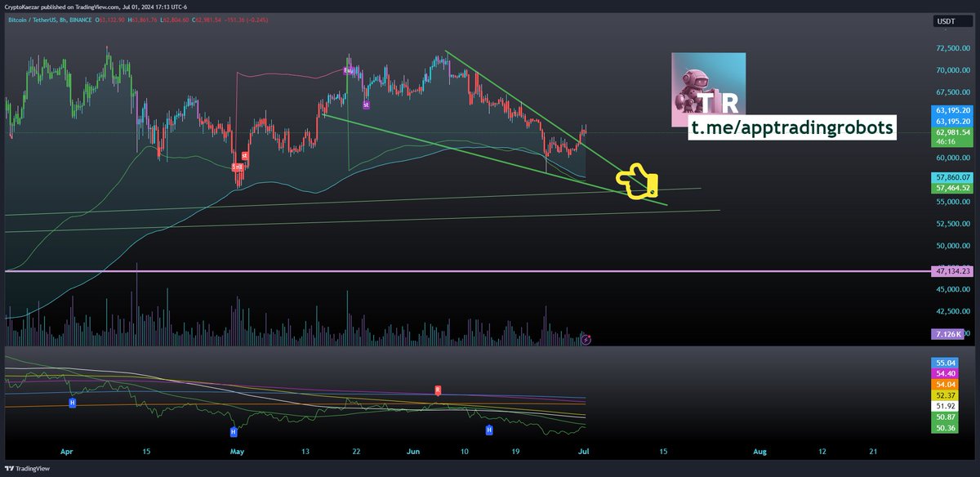The height and width of the screenshot is (477, 980).
Task: Click the 50.36 indicator value
Action: [944, 426]
